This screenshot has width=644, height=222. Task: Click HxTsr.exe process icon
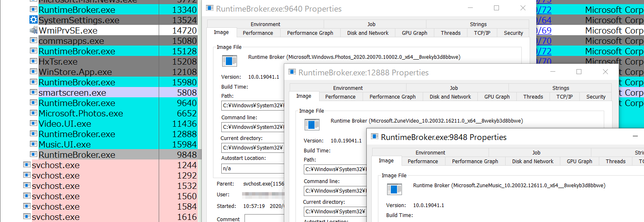click(x=34, y=61)
